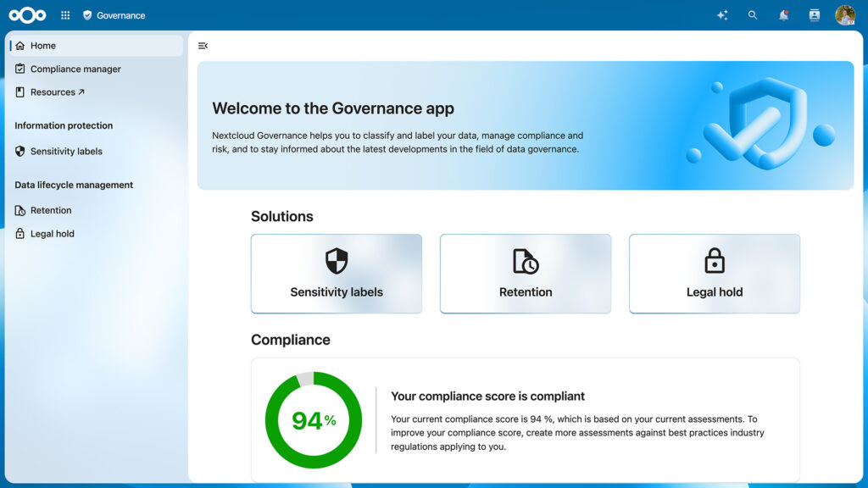Open the apps grid menu
This screenshot has height=488, width=868.
point(65,15)
